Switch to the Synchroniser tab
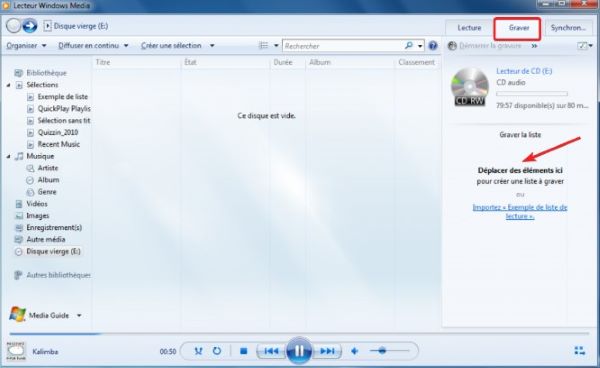The width and height of the screenshot is (600, 368). coord(568,28)
